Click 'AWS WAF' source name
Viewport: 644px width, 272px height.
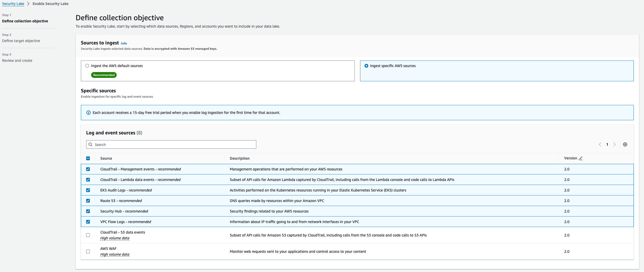tap(108, 249)
